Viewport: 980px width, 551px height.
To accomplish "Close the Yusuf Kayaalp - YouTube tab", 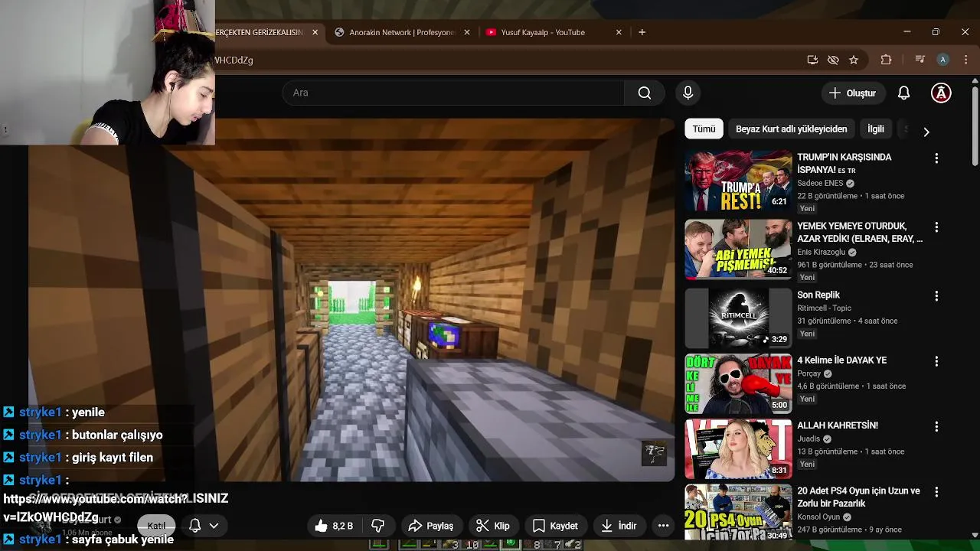I will [619, 32].
